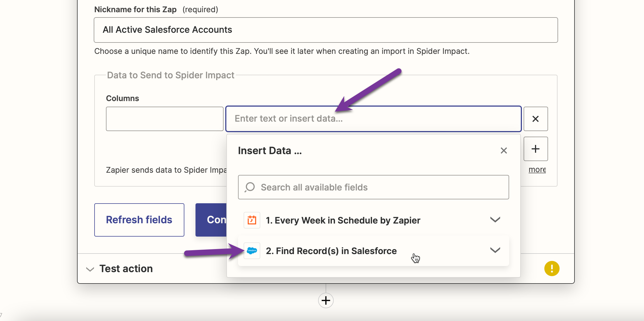Expand Every Week in Schedule by Zapier chevron
The image size is (644, 321).
[x=495, y=220]
